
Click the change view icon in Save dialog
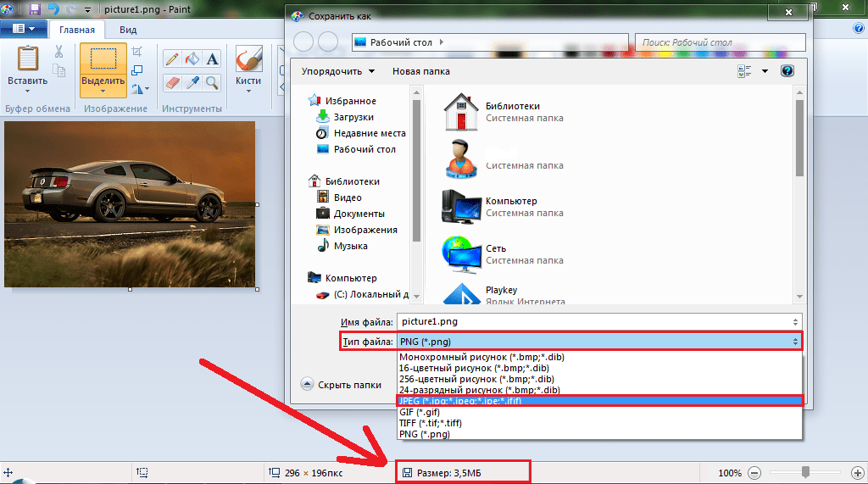point(744,71)
